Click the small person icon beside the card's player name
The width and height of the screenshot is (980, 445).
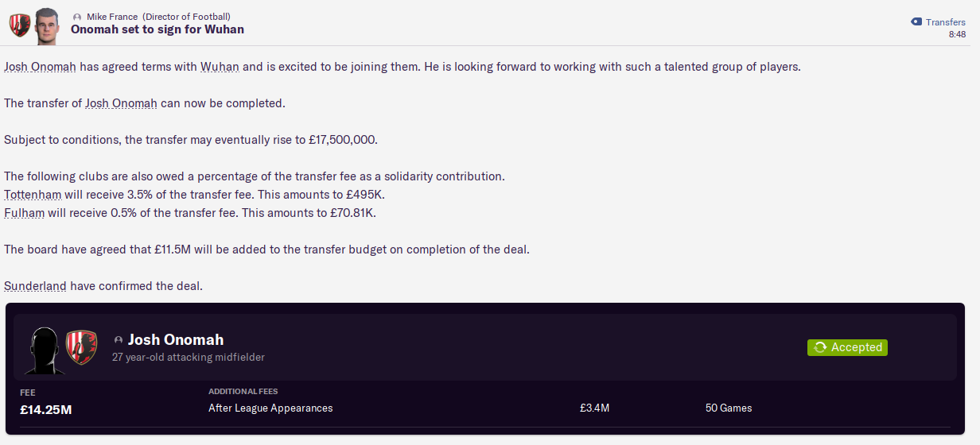pos(119,340)
